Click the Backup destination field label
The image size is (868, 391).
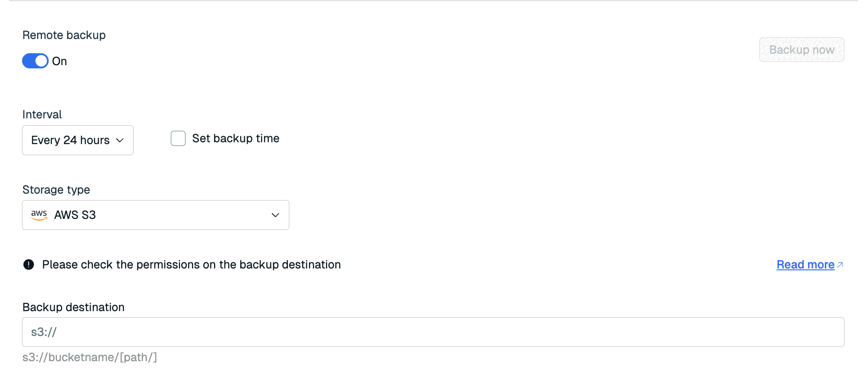(73, 307)
